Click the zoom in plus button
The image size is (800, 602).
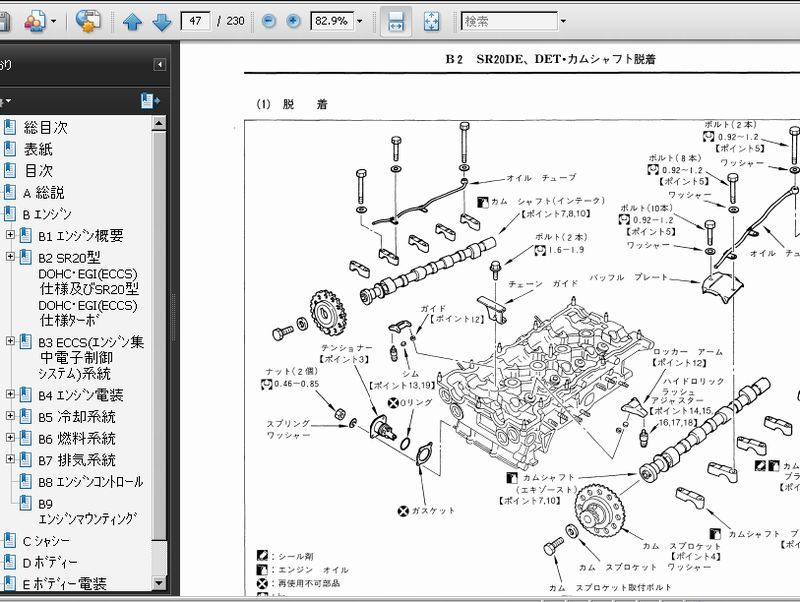coord(293,21)
